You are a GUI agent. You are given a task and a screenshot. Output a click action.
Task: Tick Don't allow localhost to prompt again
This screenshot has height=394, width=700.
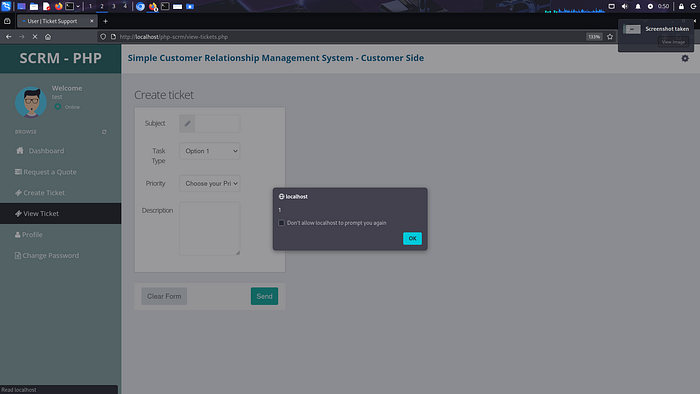click(281, 223)
